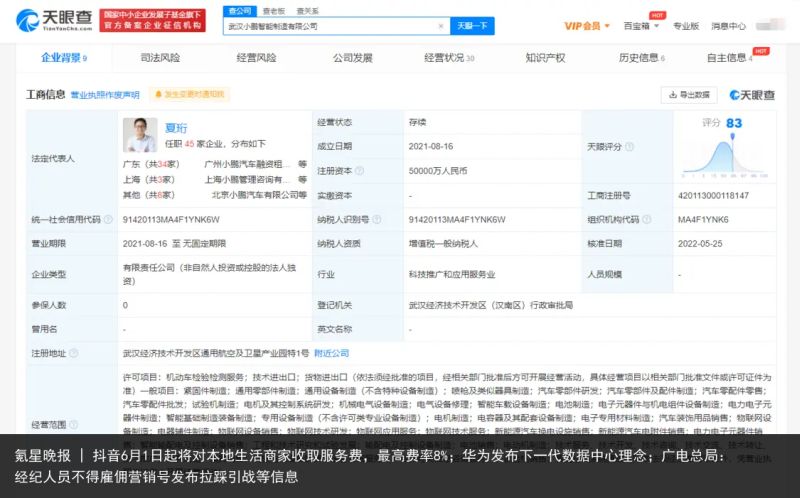800x498 pixels.
Task: Click the 工商注册号 value 420113000118147
Action: (x=713, y=195)
